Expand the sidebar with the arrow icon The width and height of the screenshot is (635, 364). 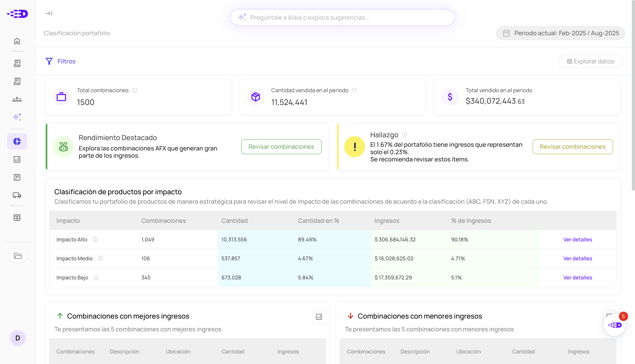48,13
